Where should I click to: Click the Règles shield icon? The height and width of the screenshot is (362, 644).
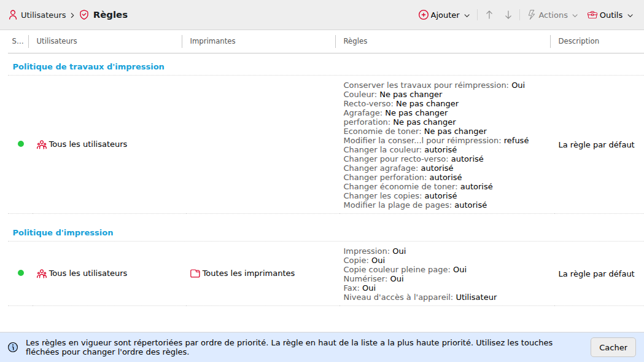(x=84, y=15)
